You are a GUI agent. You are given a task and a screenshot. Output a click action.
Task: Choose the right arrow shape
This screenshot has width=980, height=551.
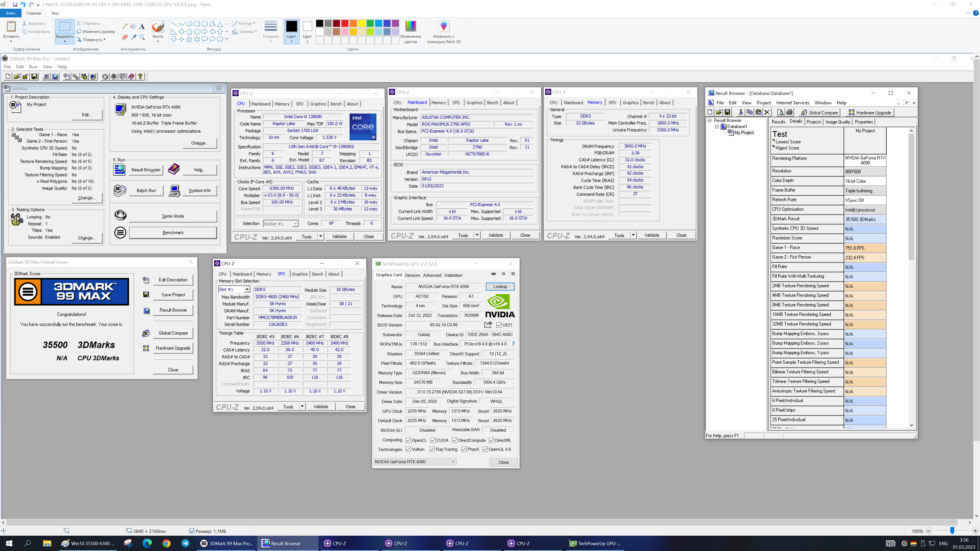[205, 32]
